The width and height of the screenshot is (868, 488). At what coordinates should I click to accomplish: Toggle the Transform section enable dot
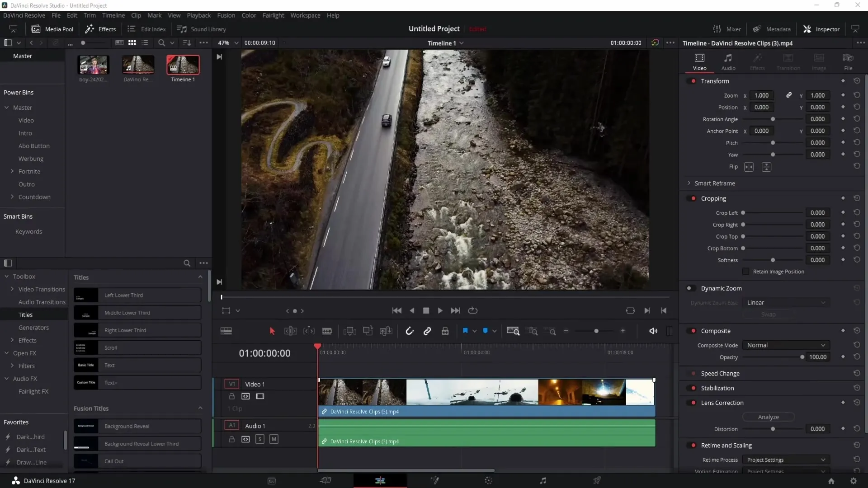693,80
